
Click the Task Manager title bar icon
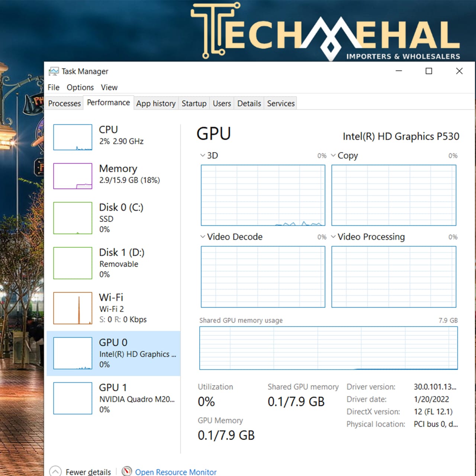[x=54, y=71]
